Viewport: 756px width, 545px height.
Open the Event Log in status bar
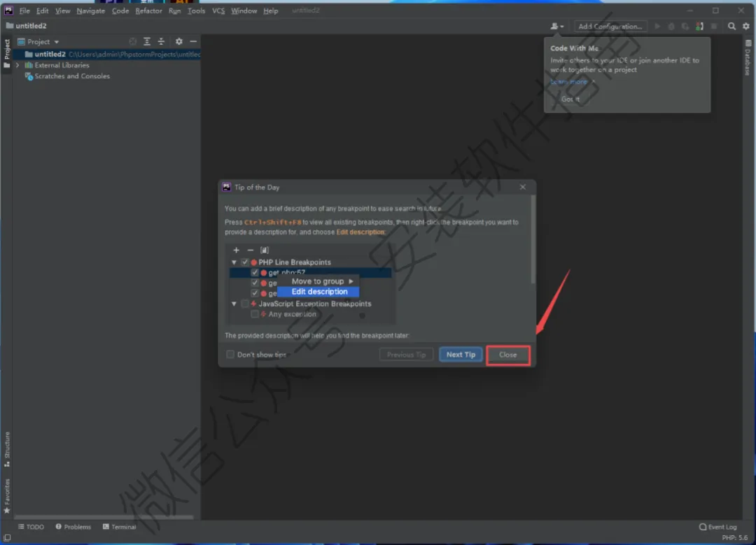pyautogui.click(x=718, y=527)
